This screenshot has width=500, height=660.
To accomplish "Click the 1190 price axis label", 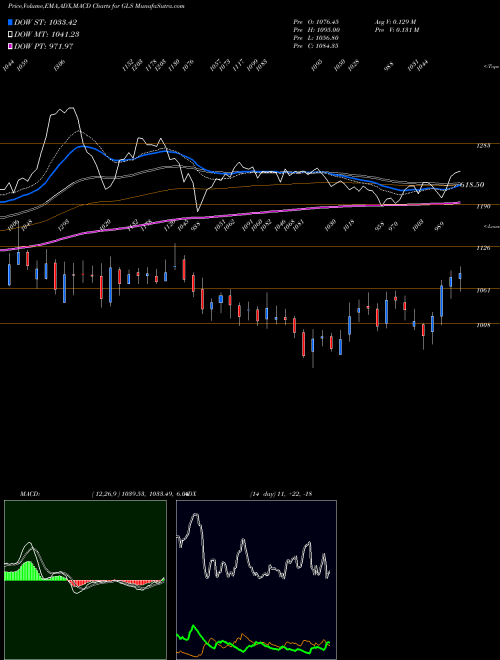I will (x=483, y=206).
